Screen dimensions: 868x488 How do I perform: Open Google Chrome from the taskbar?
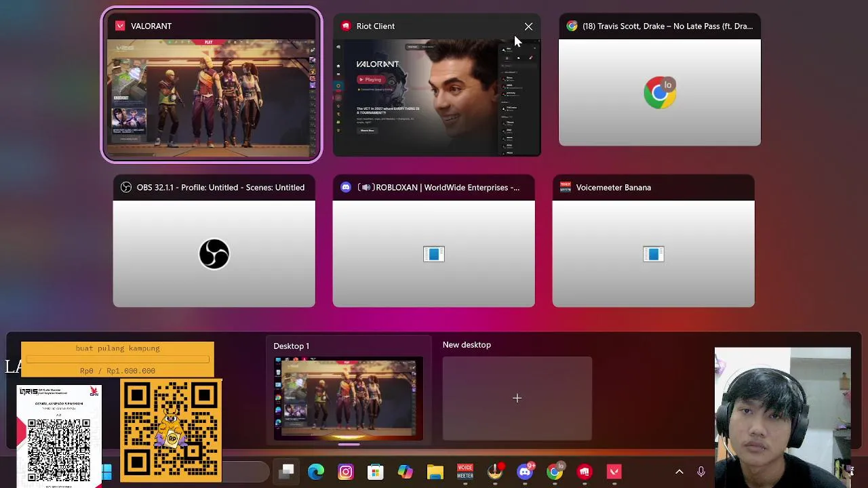pyautogui.click(x=555, y=471)
